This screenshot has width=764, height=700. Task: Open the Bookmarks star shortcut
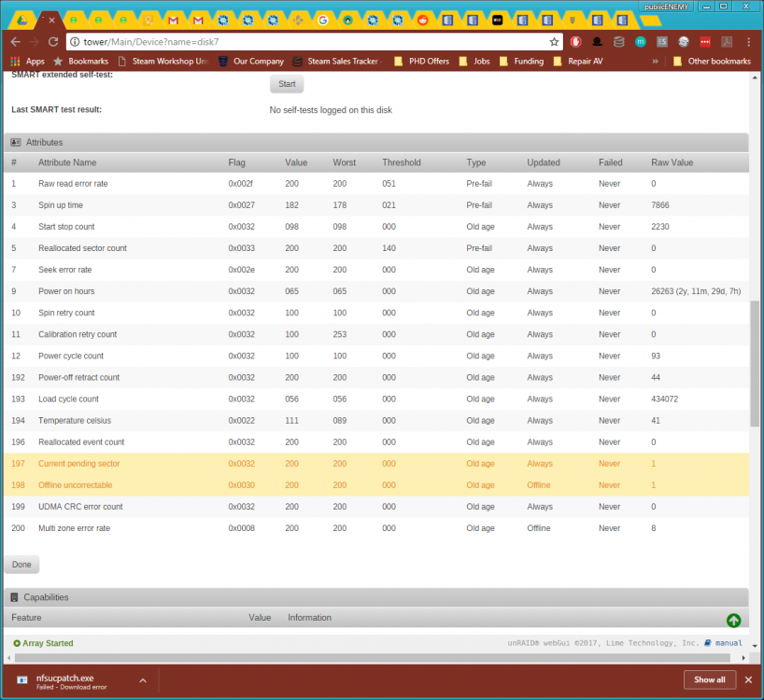tap(81, 62)
